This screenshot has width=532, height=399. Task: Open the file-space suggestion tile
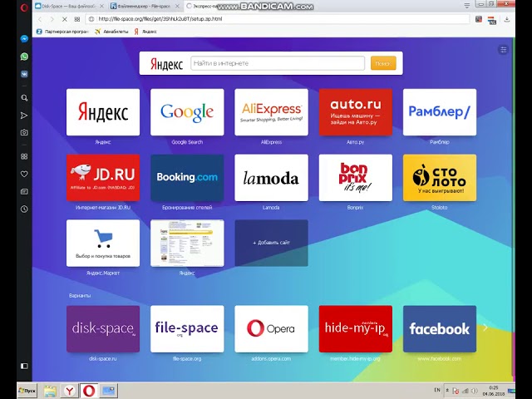pos(187,329)
